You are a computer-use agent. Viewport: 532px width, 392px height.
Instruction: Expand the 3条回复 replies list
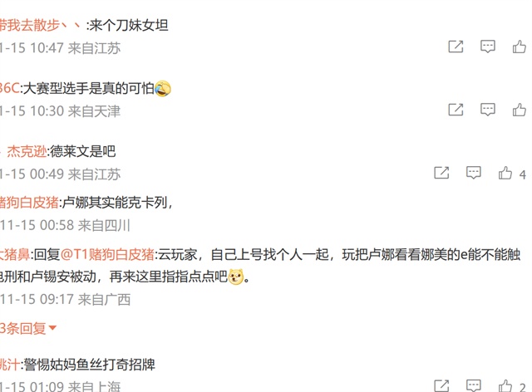27,328
